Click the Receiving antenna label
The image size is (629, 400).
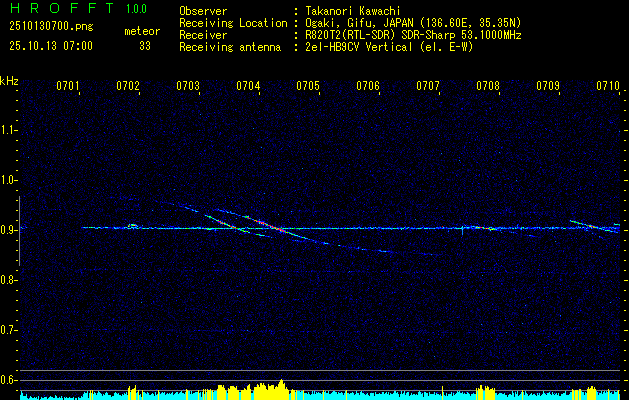point(230,47)
